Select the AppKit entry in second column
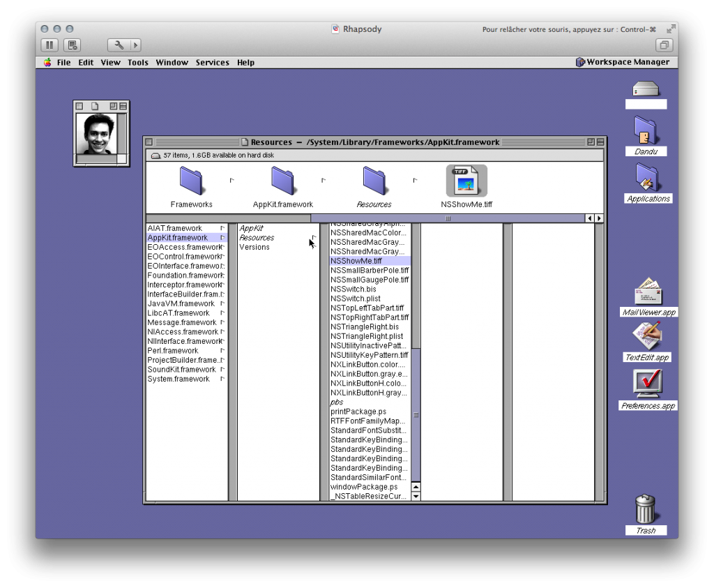The width and height of the screenshot is (714, 588). pyautogui.click(x=278, y=228)
